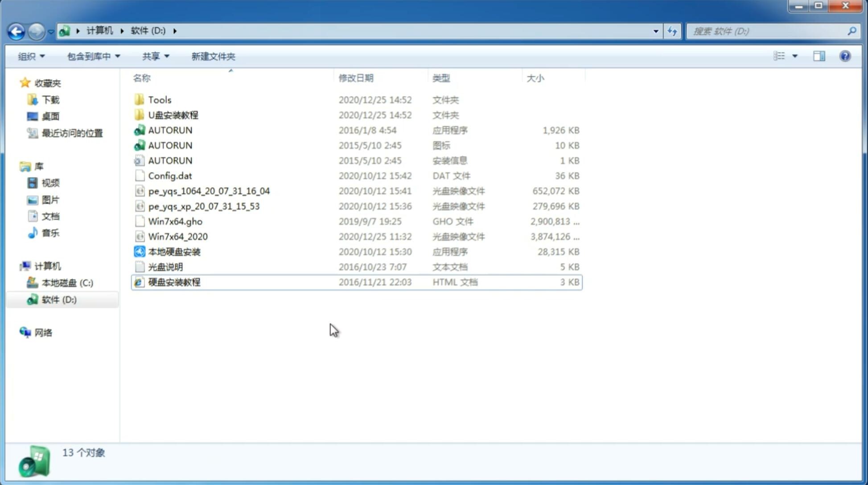
Task: Open the Tools folder
Action: pyautogui.click(x=160, y=99)
